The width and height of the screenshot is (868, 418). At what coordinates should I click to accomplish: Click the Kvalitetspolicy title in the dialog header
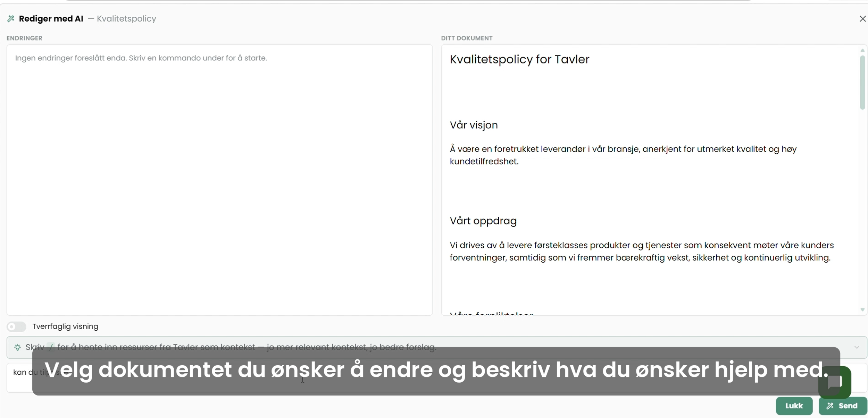pos(126,19)
